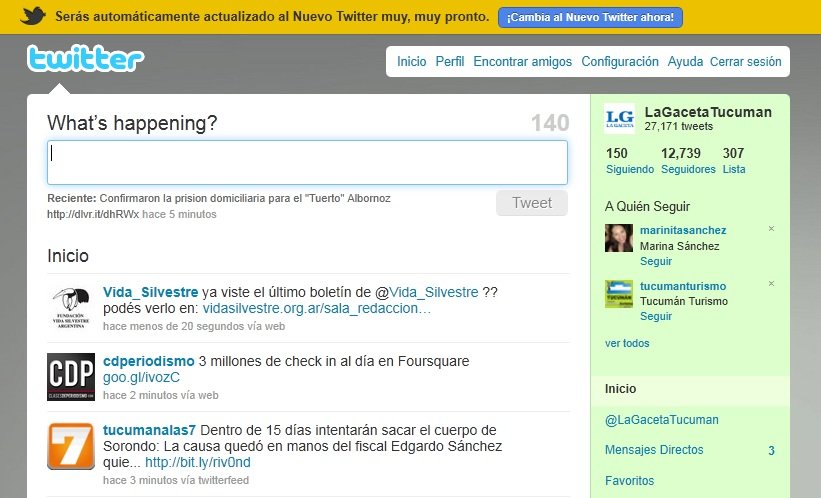Click tucumanturismo suggestion avatar

click(x=619, y=294)
